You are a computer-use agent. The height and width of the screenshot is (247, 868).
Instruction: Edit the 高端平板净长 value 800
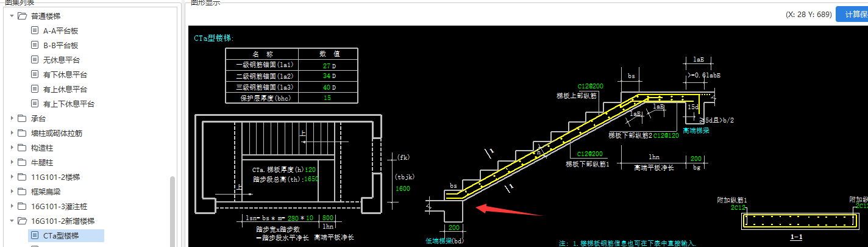pos(328,218)
